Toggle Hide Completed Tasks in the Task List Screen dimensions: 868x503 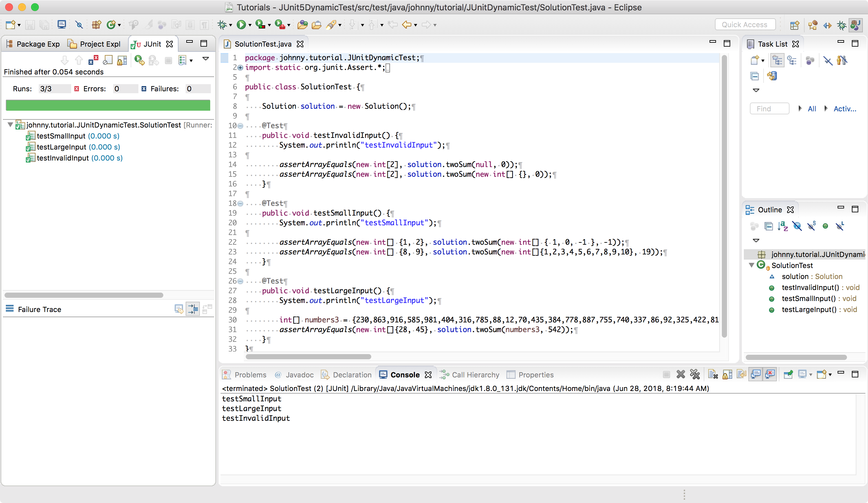(828, 60)
